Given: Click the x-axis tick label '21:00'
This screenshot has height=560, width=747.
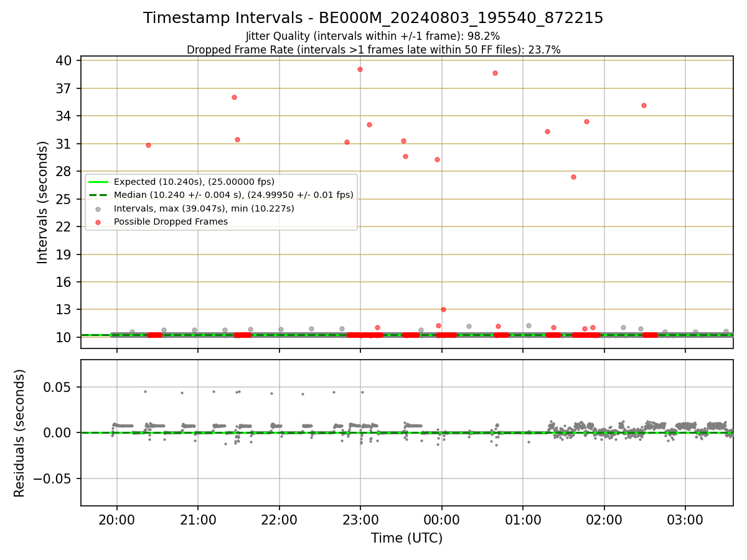Looking at the screenshot, I should (x=198, y=520).
